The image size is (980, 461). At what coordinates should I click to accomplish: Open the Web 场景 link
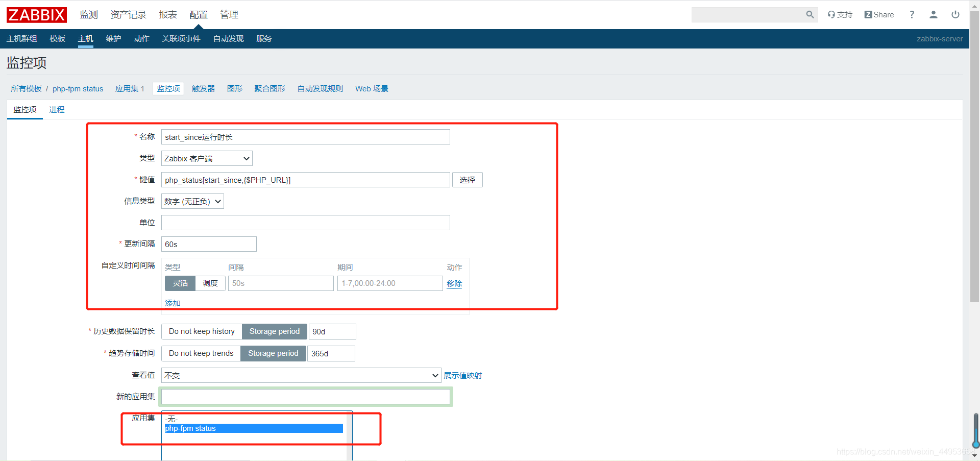pos(372,89)
